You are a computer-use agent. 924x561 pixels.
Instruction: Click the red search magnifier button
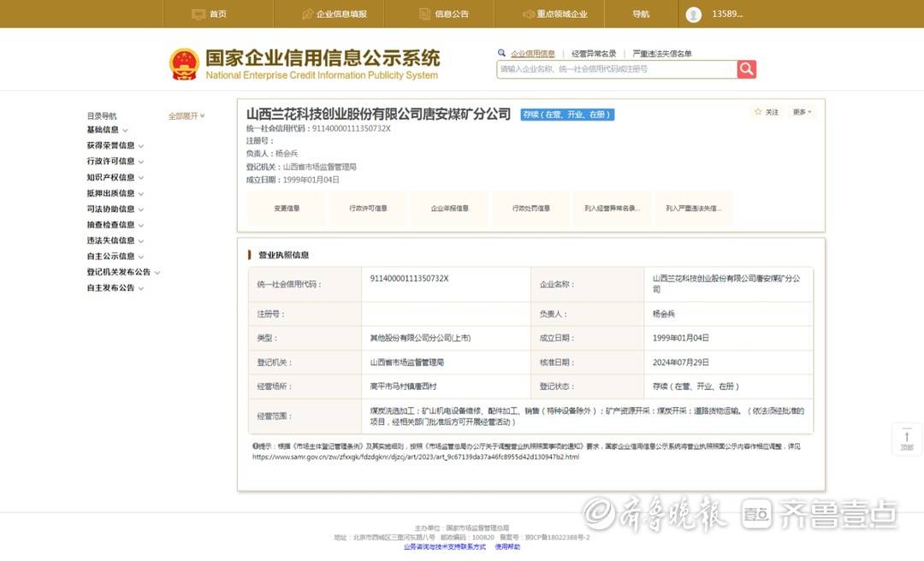point(747,69)
